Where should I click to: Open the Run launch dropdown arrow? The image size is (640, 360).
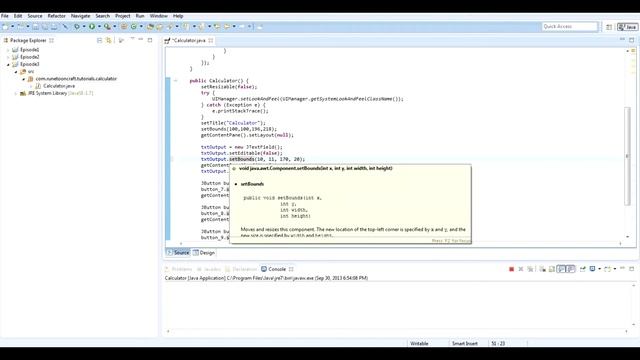[99, 27]
